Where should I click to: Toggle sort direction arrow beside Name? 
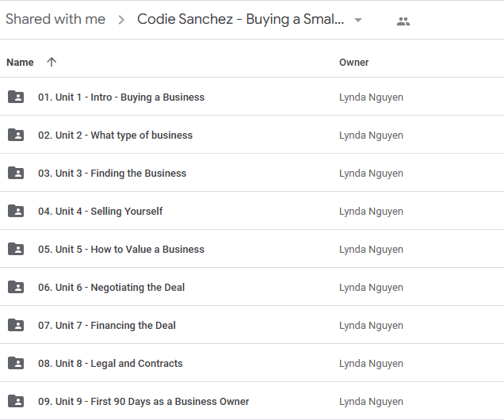52,62
